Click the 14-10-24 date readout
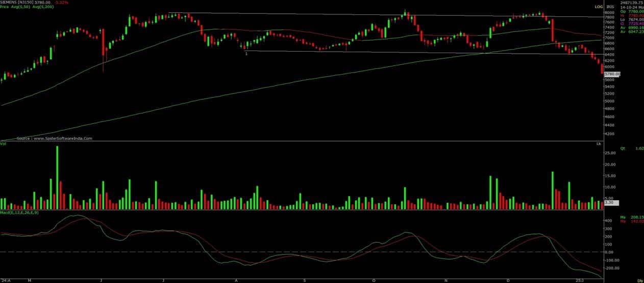The width and height of the screenshot is (644, 283). pyautogui.click(x=628, y=7)
